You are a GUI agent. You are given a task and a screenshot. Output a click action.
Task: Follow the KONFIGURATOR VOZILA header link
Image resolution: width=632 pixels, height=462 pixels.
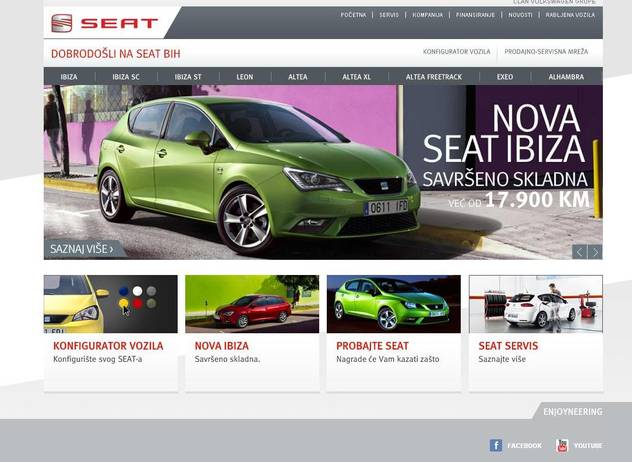(457, 52)
